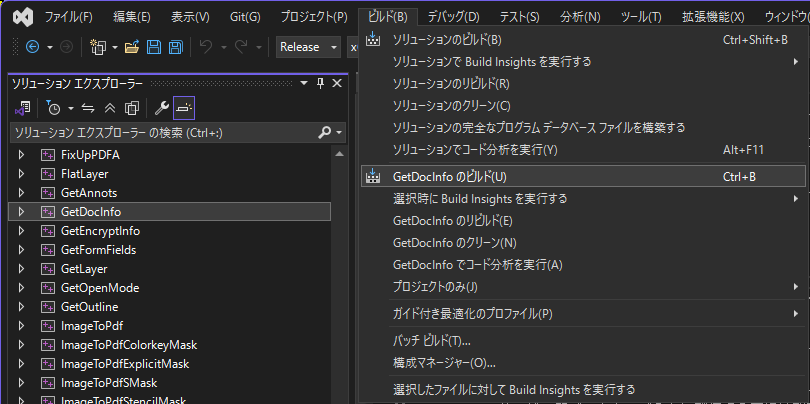Select the GetOutline project in tree
This screenshot has height=404, width=810.
coord(89,307)
